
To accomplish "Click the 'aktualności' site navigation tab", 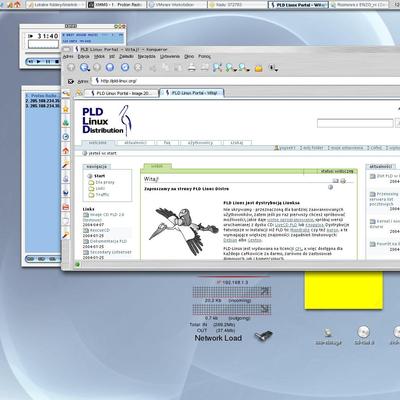I will coord(135,143).
